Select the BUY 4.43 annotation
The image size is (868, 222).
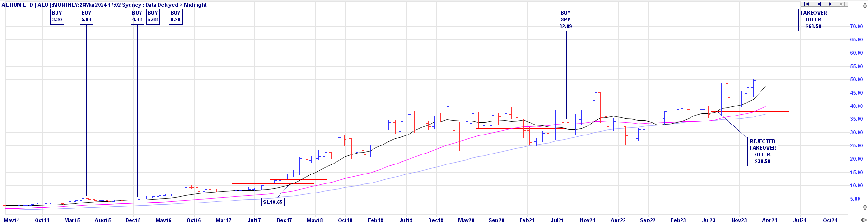pyautogui.click(x=137, y=16)
